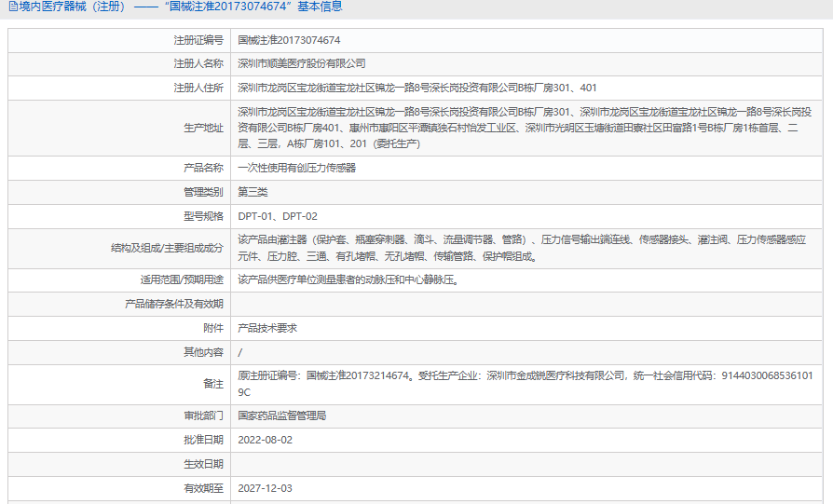Select the 注册人住所 address value ending 301、401
833x504 pixels.
(417, 88)
